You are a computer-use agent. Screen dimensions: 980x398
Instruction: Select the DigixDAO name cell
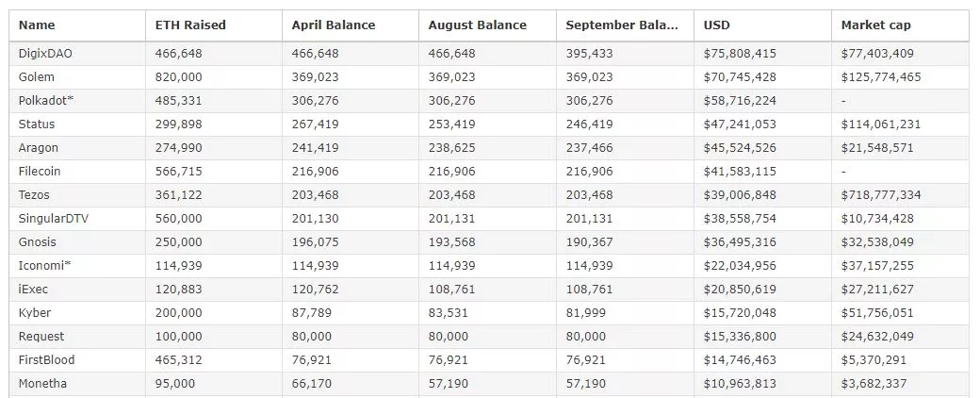pos(45,54)
